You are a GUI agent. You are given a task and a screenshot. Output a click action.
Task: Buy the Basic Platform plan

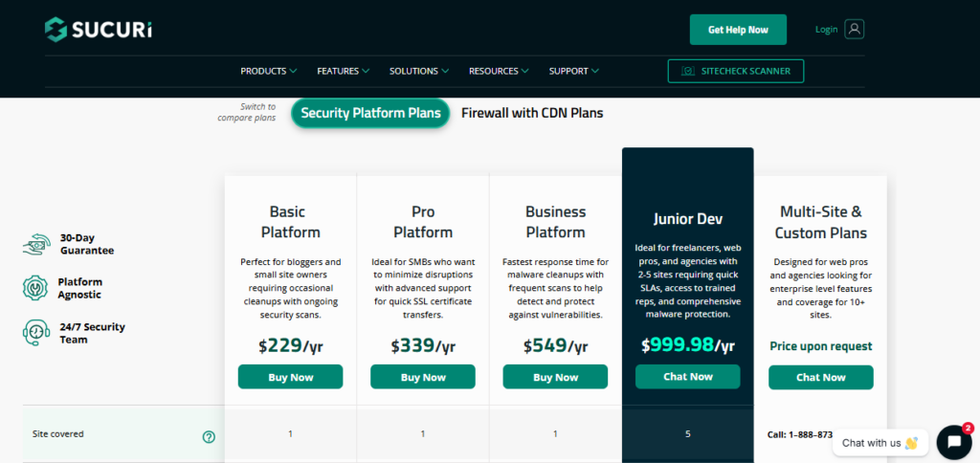tap(291, 377)
